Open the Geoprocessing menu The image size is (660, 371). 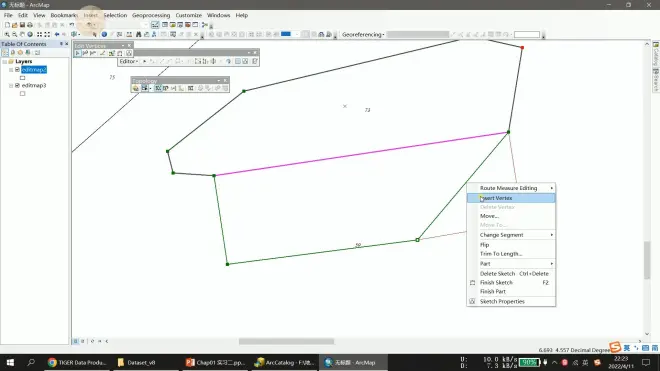(151, 15)
